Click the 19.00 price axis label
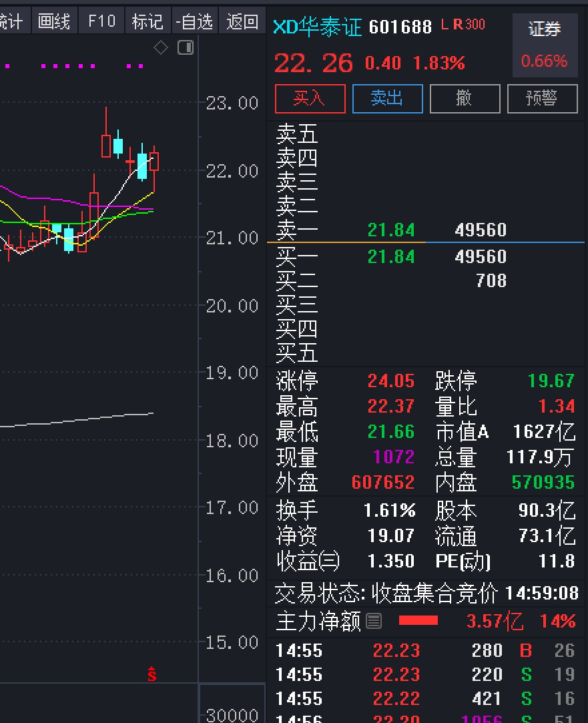The width and height of the screenshot is (588, 723). pos(232,373)
